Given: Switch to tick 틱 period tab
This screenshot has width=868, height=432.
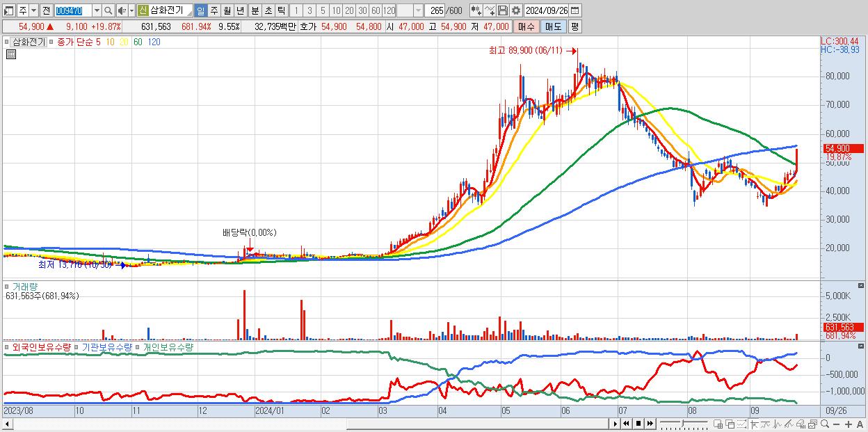Looking at the screenshot, I should [281, 10].
